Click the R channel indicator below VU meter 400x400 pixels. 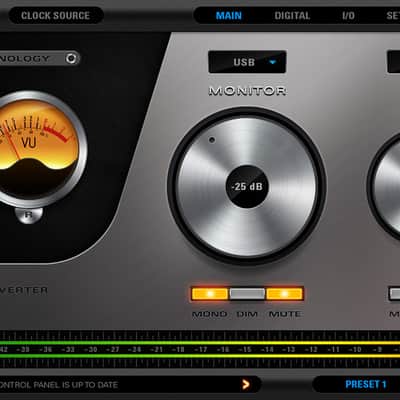pos(29,215)
